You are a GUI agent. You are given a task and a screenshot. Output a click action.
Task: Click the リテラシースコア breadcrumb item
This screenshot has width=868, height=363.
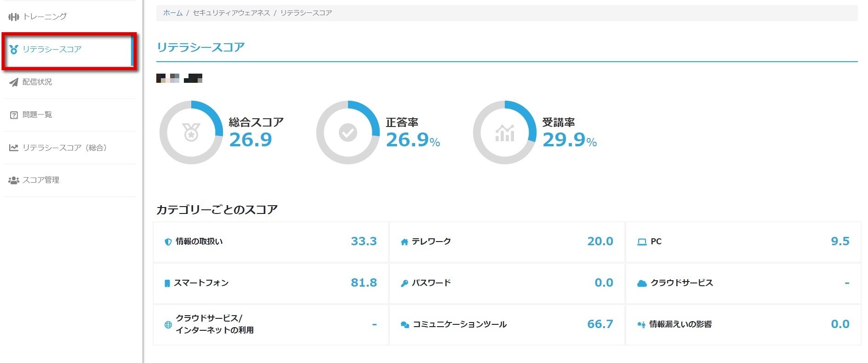306,13
